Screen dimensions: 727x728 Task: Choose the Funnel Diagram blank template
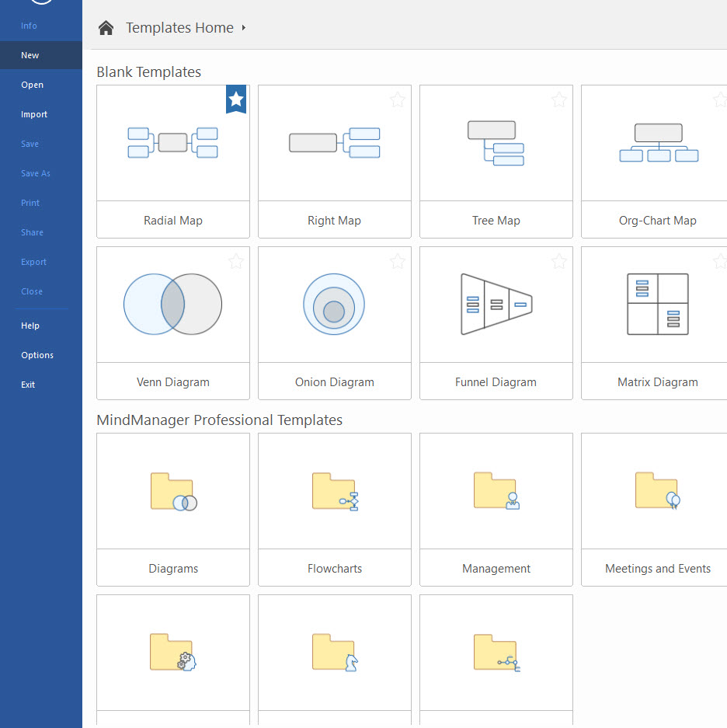tap(496, 322)
